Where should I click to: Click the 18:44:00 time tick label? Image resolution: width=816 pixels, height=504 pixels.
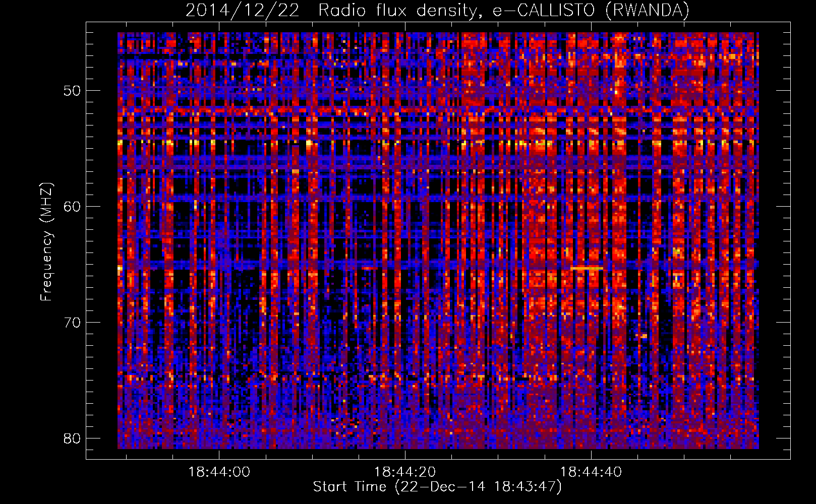click(219, 472)
